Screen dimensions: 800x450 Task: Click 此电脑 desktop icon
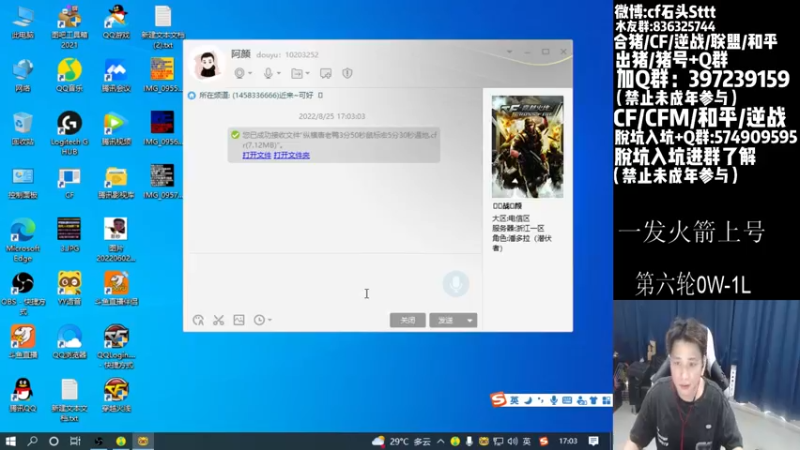click(x=22, y=23)
